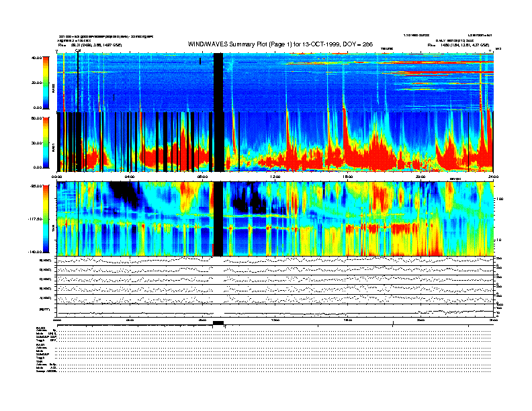Click the vertical TNR axis label
532x411 pixels.
coord(53,230)
